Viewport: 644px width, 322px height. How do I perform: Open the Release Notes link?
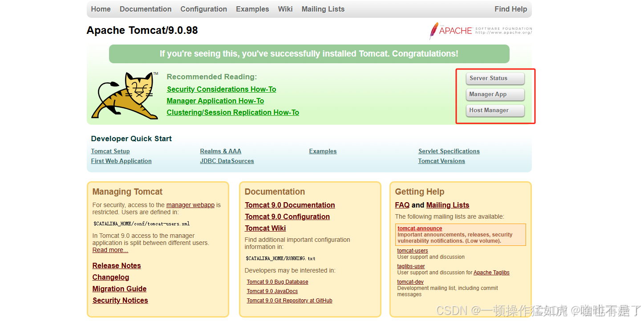point(117,265)
